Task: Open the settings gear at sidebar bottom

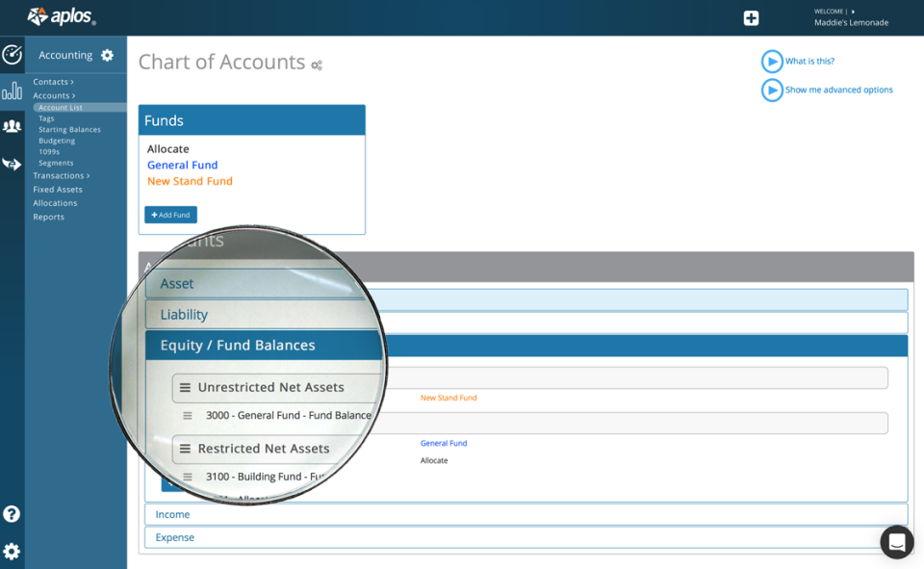Action: click(x=12, y=552)
